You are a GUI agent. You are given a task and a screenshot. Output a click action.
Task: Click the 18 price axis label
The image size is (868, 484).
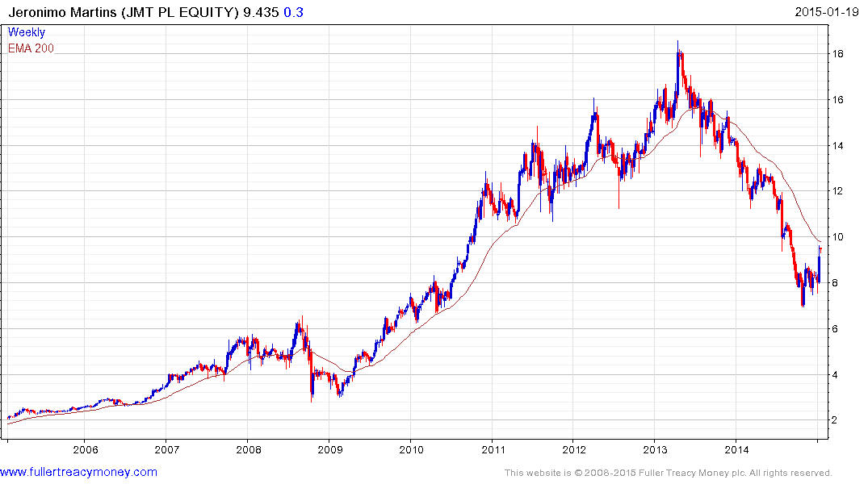837,54
